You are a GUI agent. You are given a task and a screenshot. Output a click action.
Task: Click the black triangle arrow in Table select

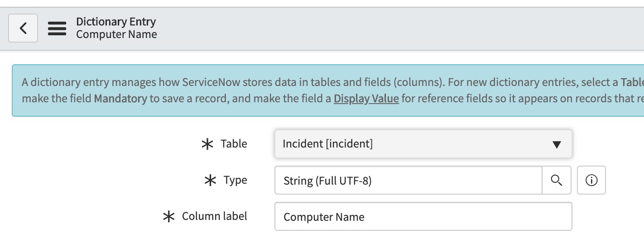tap(557, 145)
